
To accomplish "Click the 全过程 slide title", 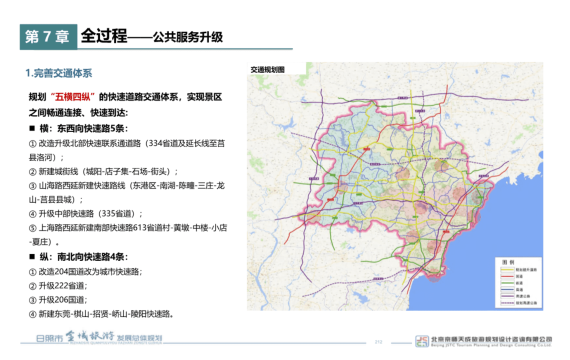I will point(104,36).
